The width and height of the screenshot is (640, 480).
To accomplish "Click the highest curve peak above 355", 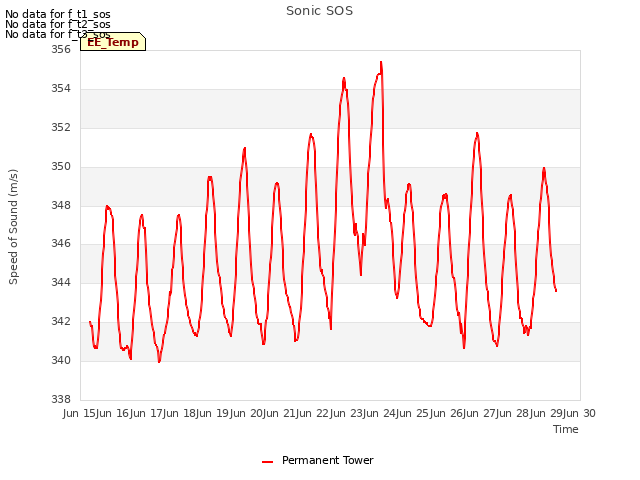I will pos(381,62).
